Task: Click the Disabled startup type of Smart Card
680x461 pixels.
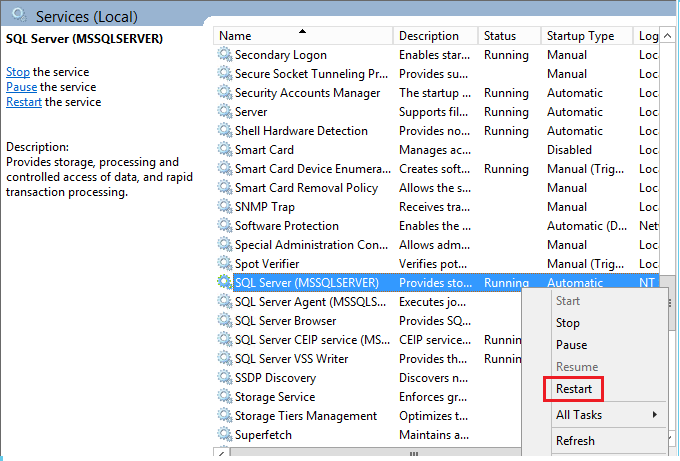Action: pos(569,150)
